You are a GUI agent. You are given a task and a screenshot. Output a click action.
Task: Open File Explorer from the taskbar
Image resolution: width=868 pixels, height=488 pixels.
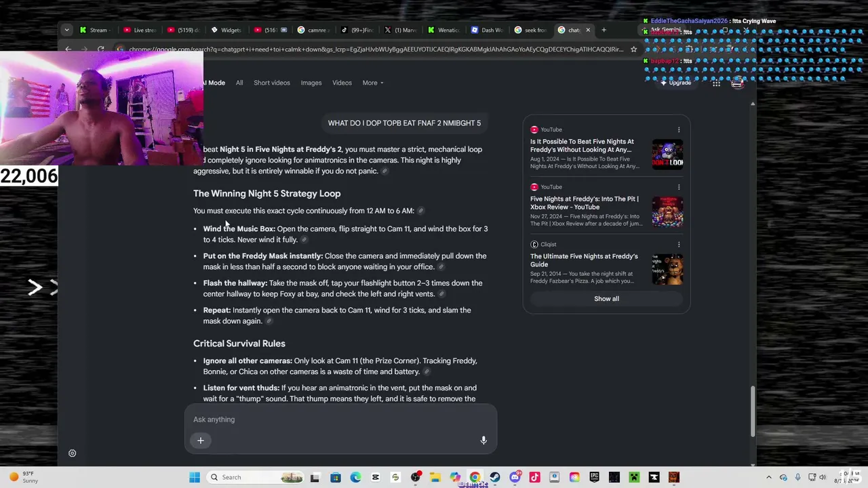(435, 477)
